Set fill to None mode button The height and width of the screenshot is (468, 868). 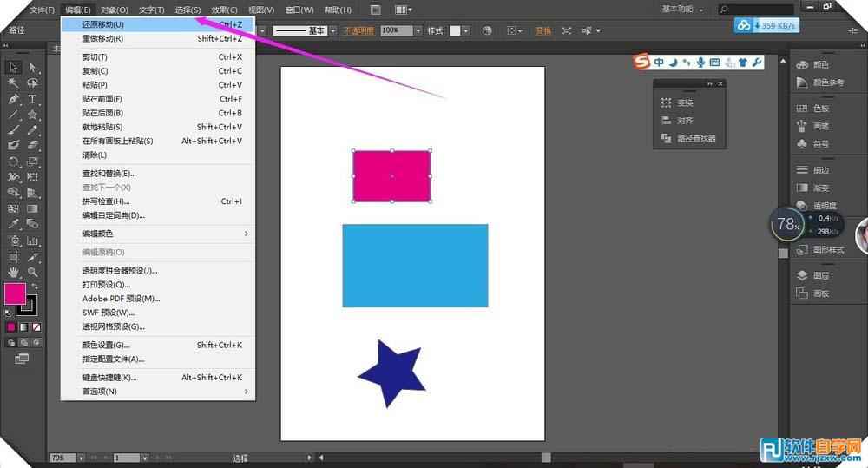(x=36, y=327)
